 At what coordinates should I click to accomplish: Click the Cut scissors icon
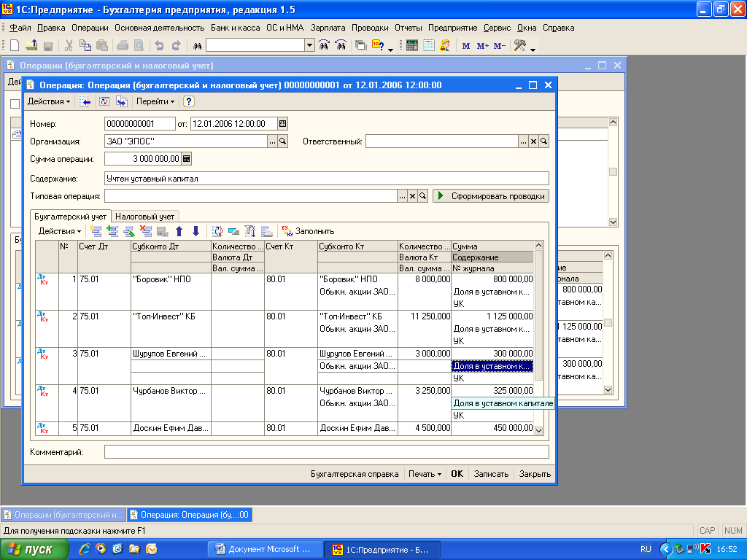click(x=69, y=45)
